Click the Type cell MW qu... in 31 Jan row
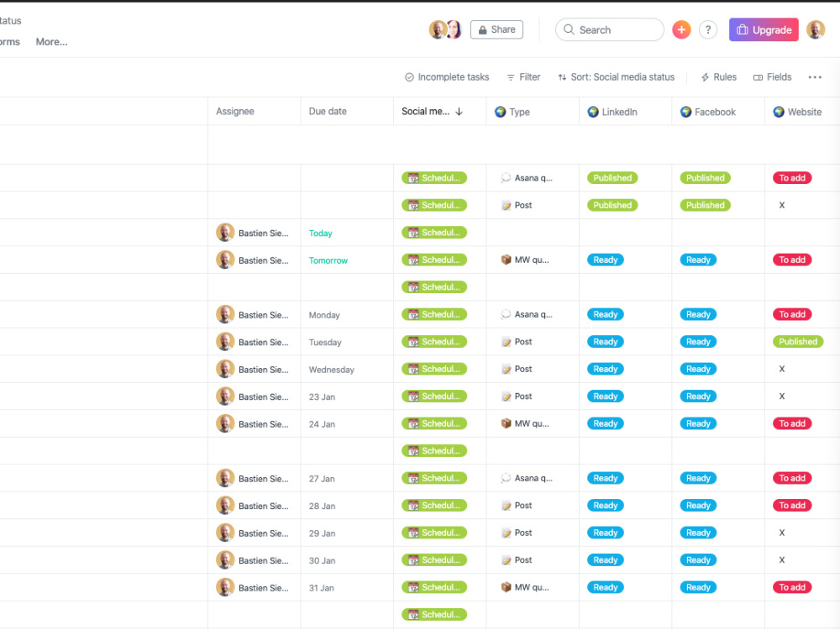Screen dimensions: 840x630 pos(533,588)
